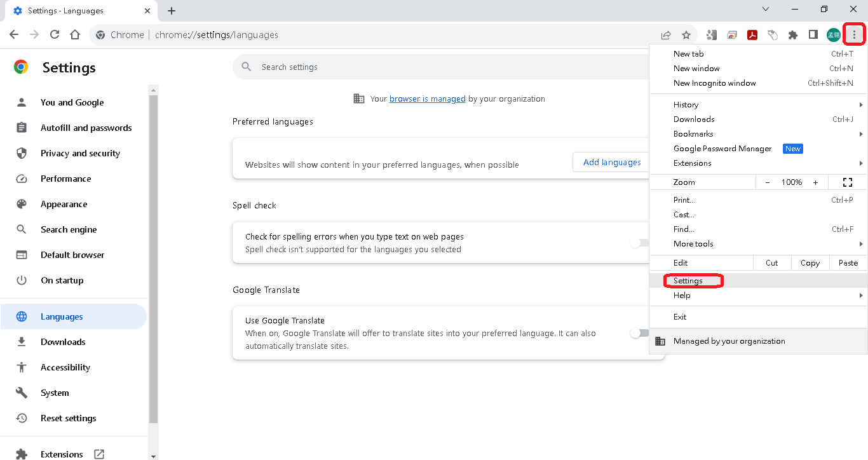
Task: Open Downloads from the Chrome menu
Action: click(x=759, y=119)
